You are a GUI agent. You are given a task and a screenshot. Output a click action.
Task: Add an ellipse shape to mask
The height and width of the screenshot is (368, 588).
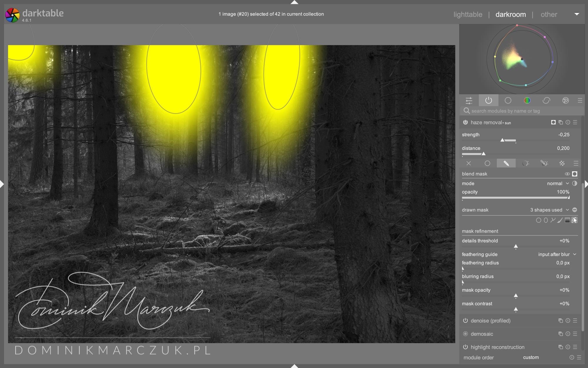pos(546,220)
